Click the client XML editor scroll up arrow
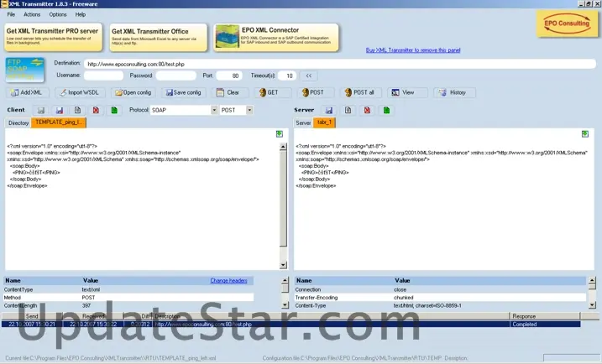Viewport: 602px width, 364px height. click(283, 147)
